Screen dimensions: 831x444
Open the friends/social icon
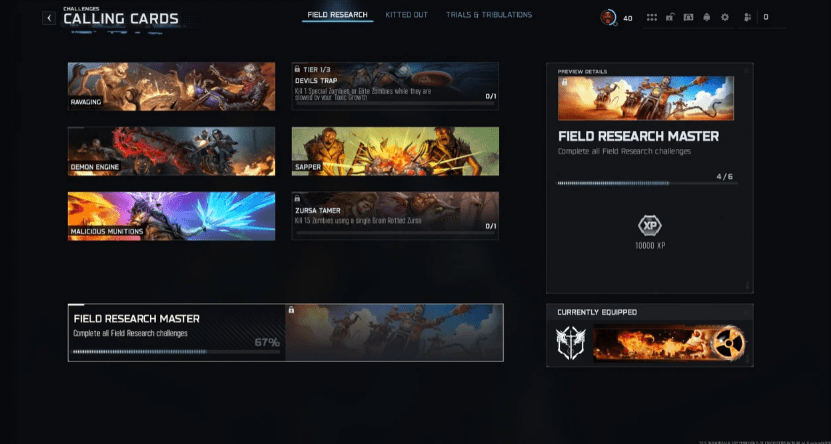click(x=745, y=18)
